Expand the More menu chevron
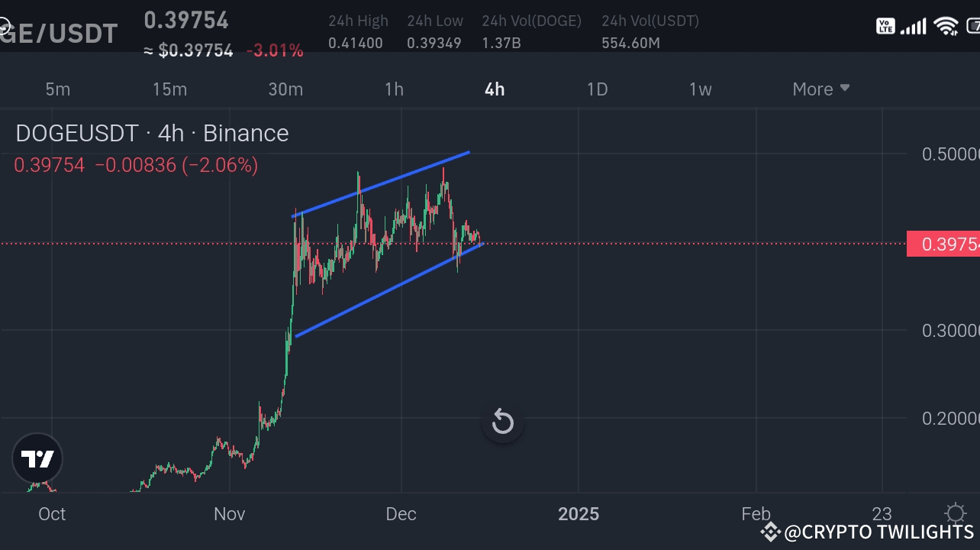980x550 pixels. 844,89
